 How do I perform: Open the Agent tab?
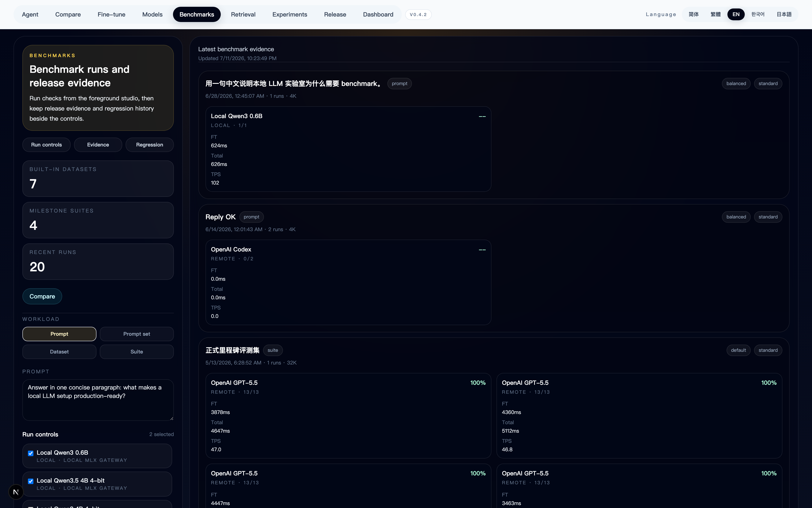click(30, 14)
